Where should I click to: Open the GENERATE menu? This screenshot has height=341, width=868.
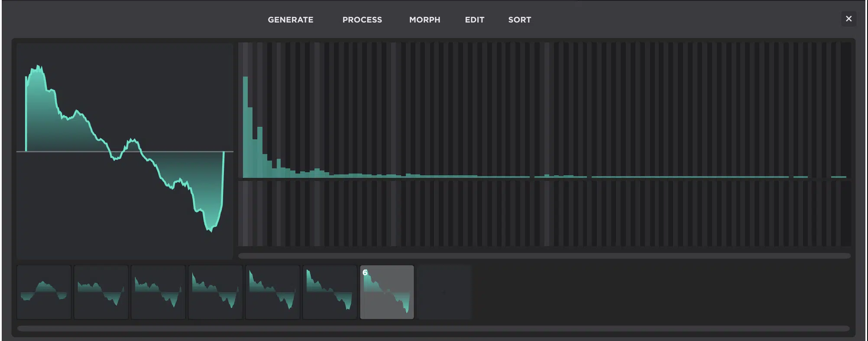290,20
